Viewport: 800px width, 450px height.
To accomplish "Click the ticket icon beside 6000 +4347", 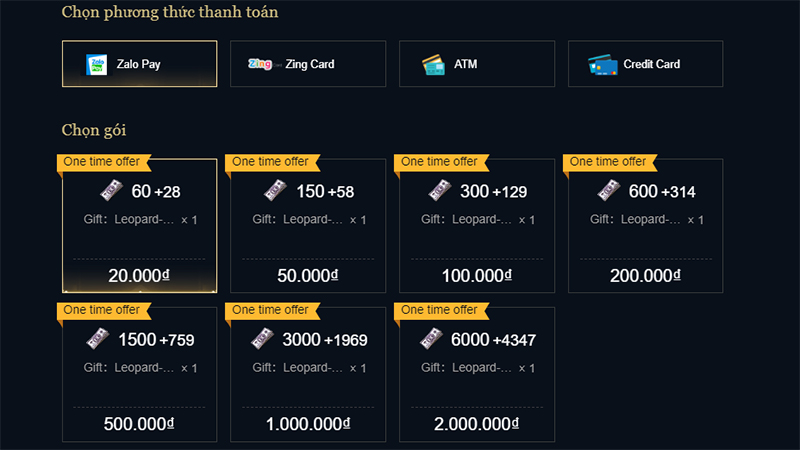I will (431, 339).
